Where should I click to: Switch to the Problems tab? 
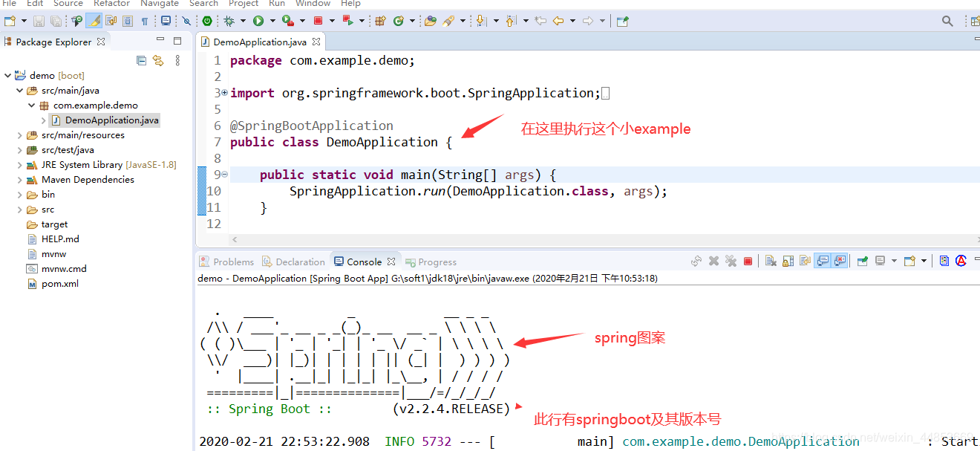(x=226, y=262)
